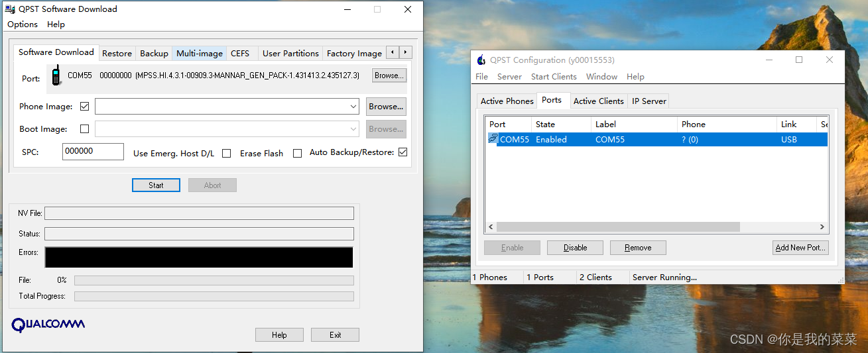Viewport: 868px width, 353px height.
Task: Click 'Server Running...' status bar text
Action: (x=664, y=277)
